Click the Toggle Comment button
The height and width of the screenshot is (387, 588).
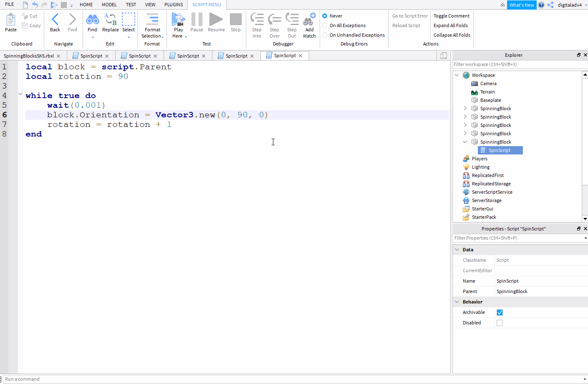pos(452,16)
